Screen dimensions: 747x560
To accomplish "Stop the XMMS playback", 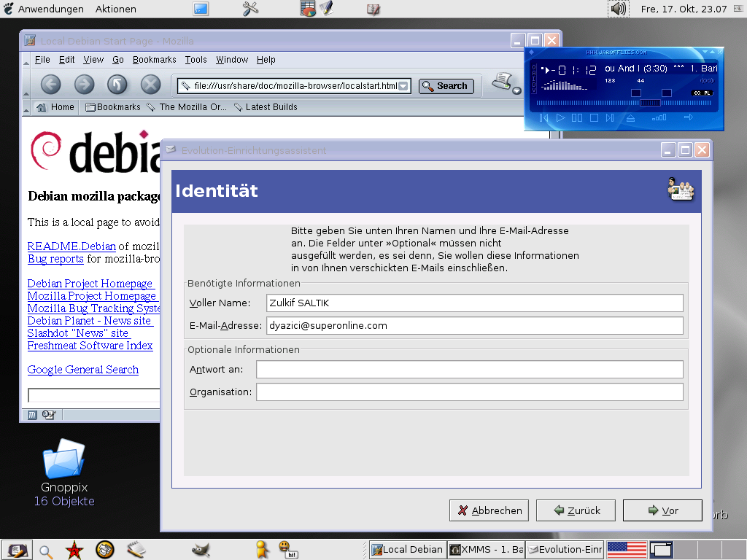I will pos(594,117).
